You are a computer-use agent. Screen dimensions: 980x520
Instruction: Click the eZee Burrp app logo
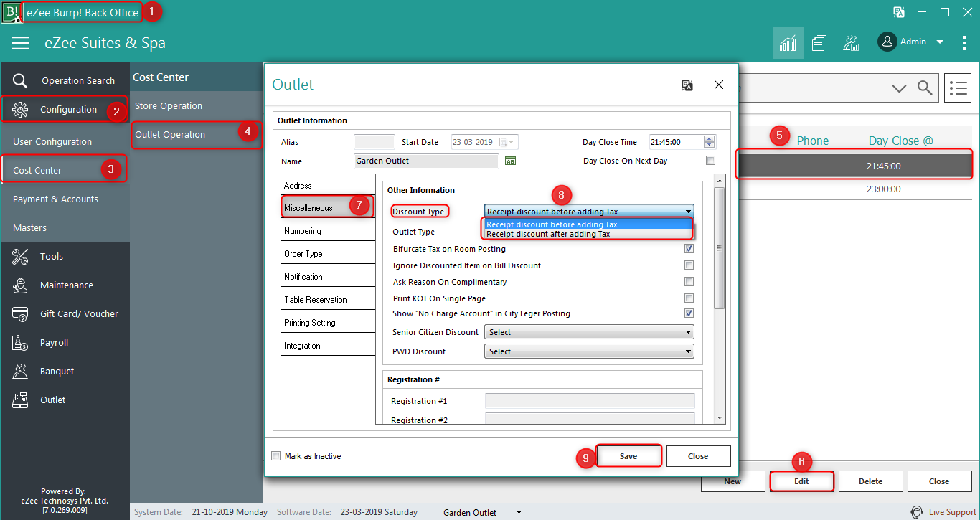coord(11,12)
